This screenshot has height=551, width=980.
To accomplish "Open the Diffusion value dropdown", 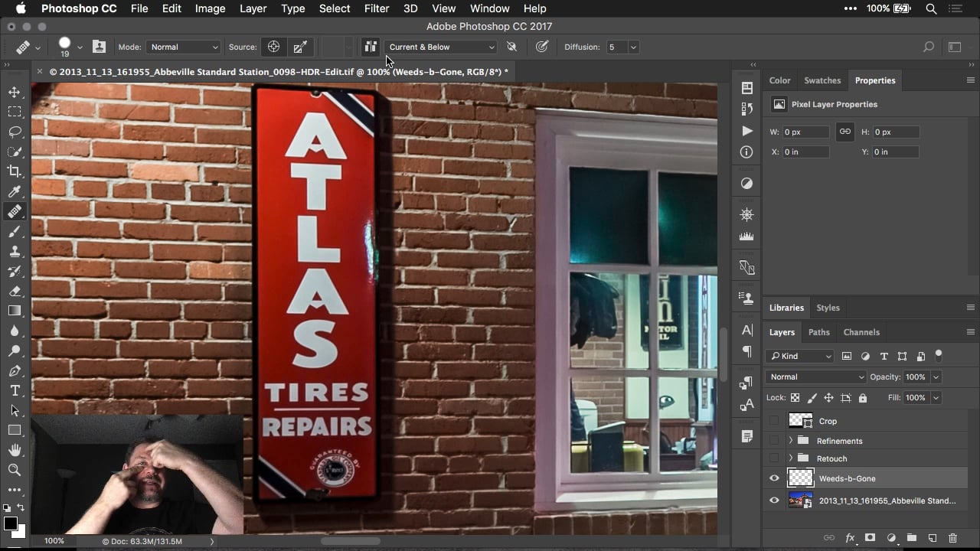I will click(633, 47).
